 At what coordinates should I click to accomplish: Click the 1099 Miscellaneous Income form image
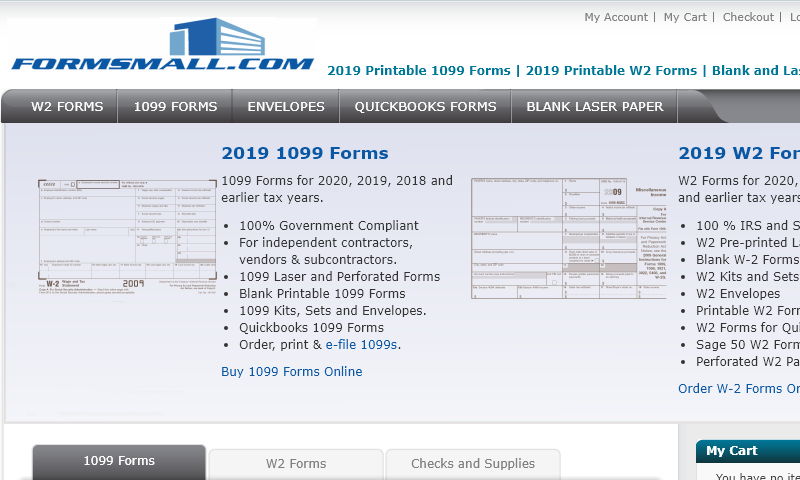click(569, 238)
